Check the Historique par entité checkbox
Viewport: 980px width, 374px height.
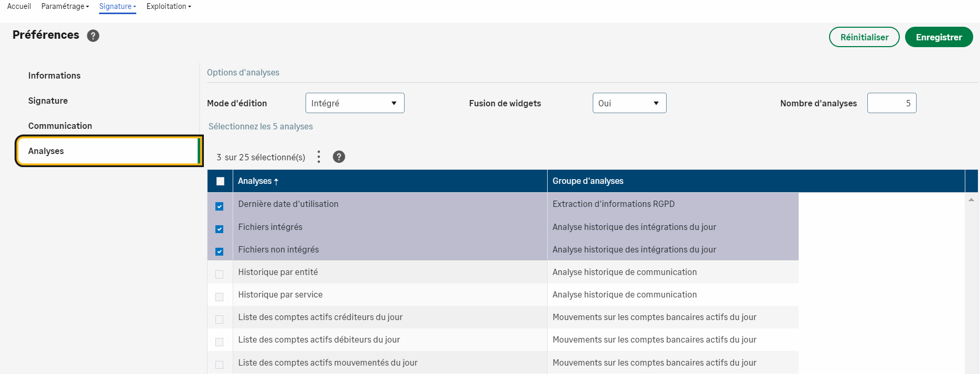click(x=220, y=274)
